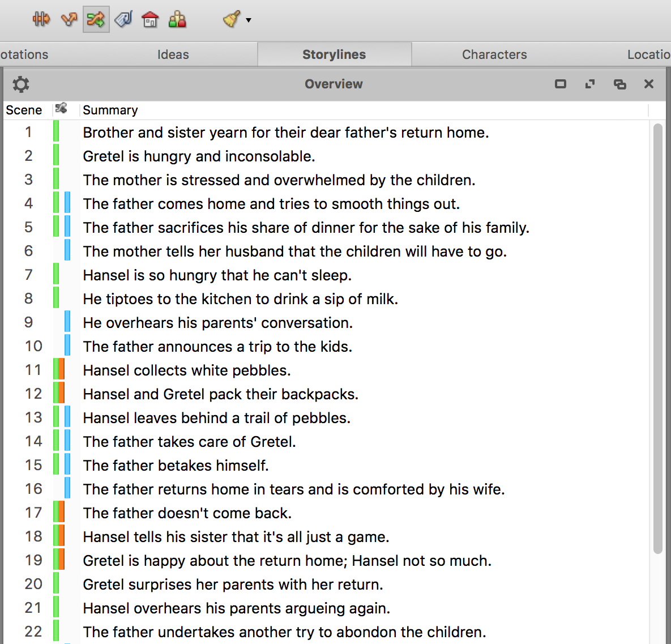Image resolution: width=671 pixels, height=644 pixels.
Task: Click the green storyline marker in scene 20
Action: tap(56, 583)
